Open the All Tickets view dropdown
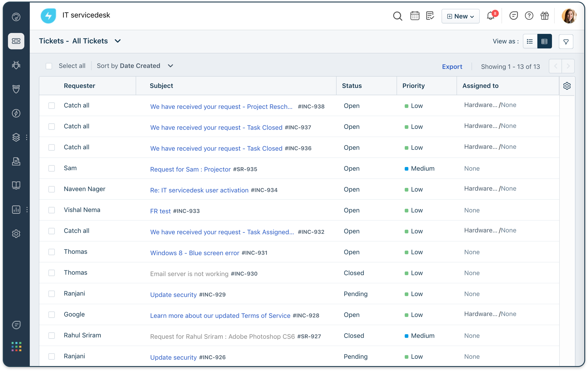Screen dimensions: 588x371 click(118, 41)
